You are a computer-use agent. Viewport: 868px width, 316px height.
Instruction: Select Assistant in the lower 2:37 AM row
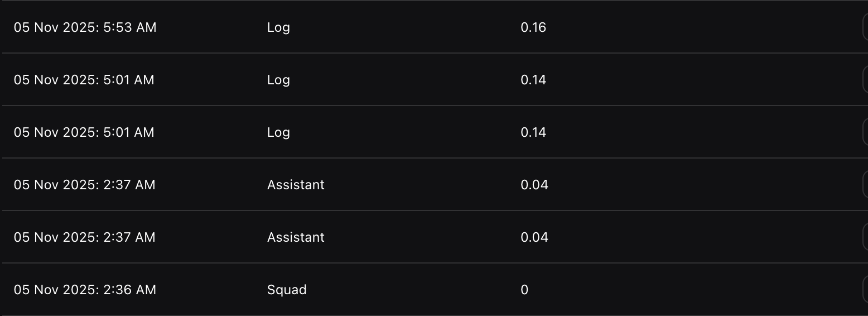tap(296, 237)
